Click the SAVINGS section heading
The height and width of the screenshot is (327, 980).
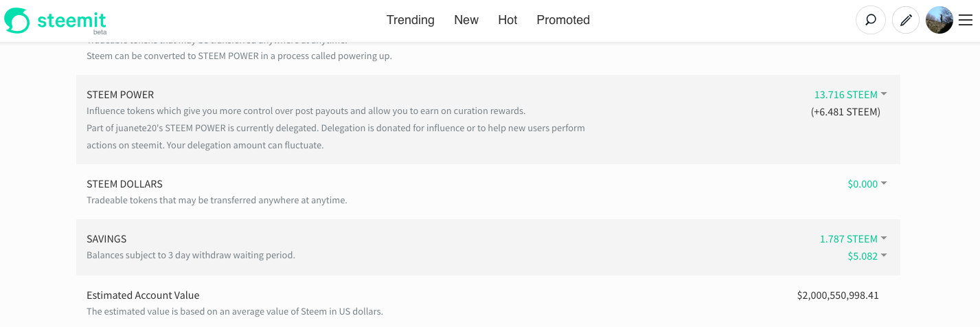[106, 238]
